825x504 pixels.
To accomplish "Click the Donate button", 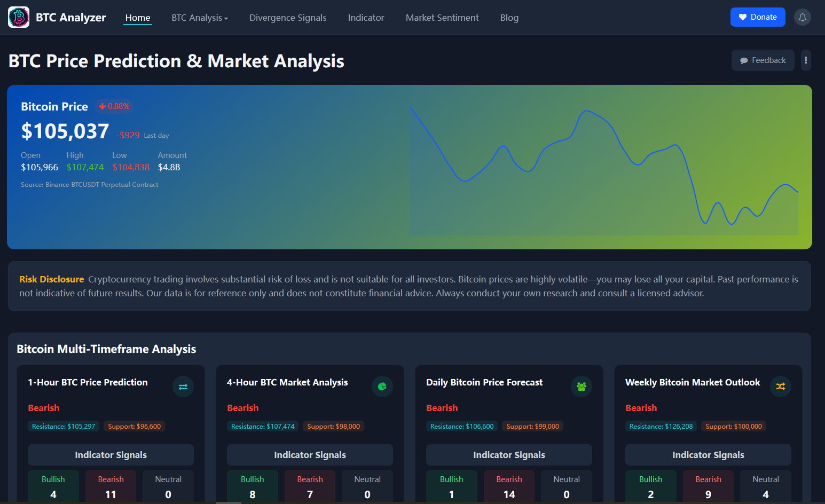I will pyautogui.click(x=758, y=17).
